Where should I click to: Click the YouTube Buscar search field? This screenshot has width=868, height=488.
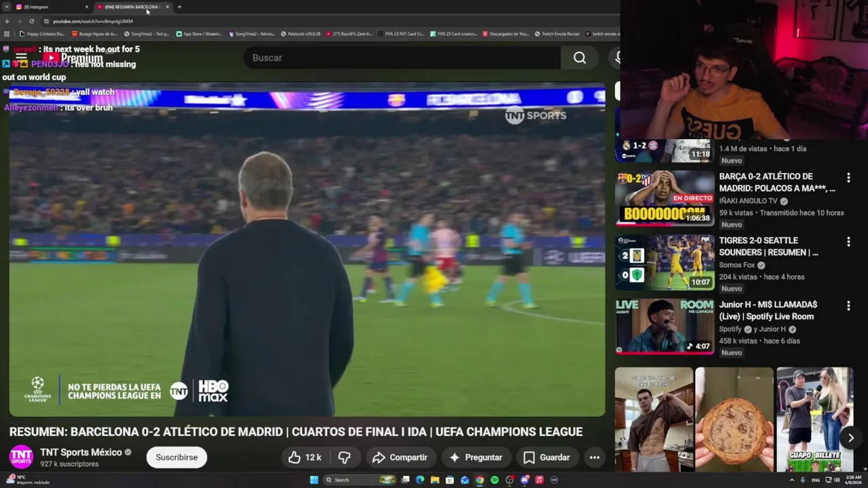402,58
